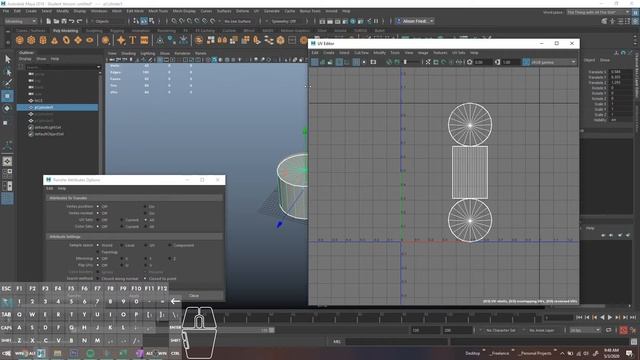
Task: Click the polygon Type text shelf icon
Action: coord(133,40)
